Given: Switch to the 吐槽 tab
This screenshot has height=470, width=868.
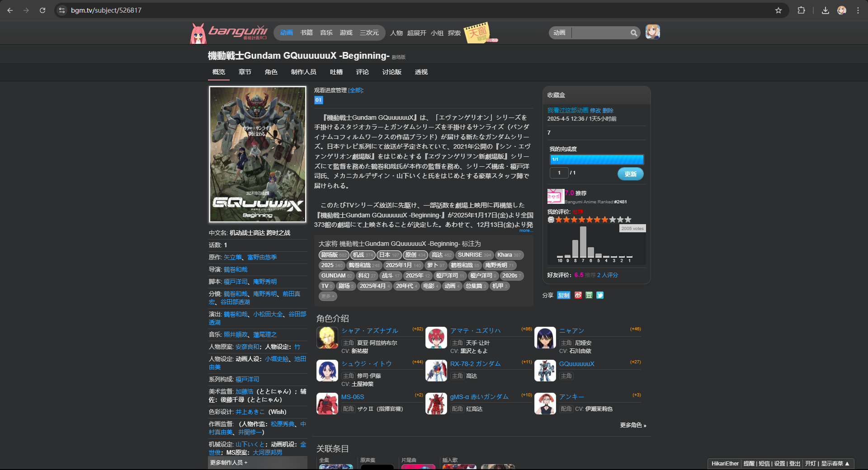Looking at the screenshot, I should click(336, 72).
